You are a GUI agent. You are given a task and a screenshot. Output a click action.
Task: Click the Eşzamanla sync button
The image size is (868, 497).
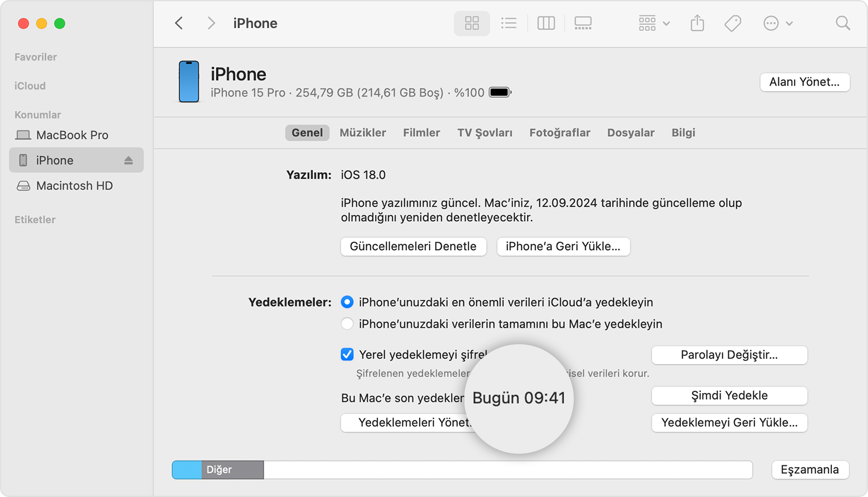[x=810, y=470]
